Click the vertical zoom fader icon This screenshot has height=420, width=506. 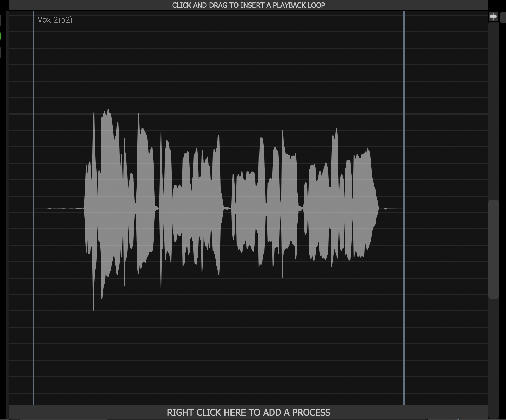click(493, 17)
